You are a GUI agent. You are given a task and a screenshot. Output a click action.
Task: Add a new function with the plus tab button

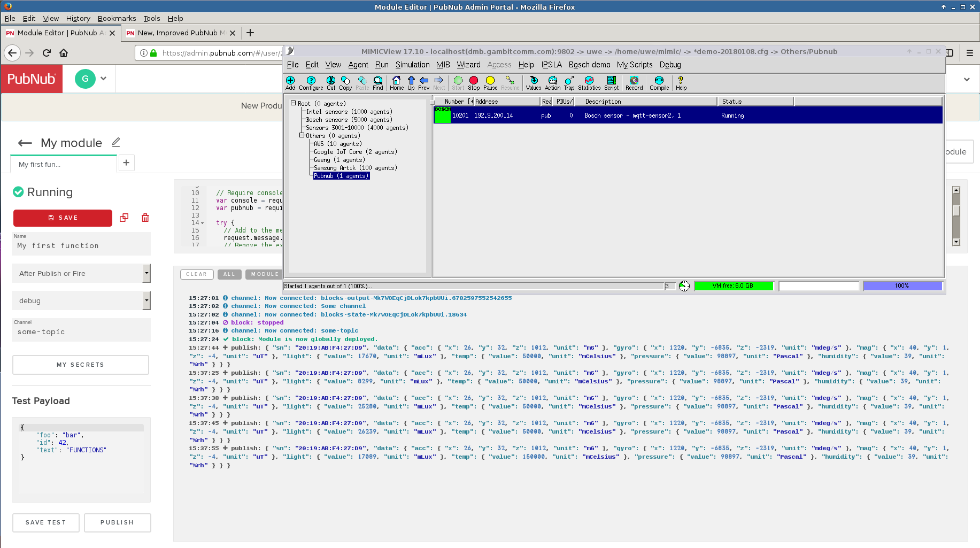(126, 163)
